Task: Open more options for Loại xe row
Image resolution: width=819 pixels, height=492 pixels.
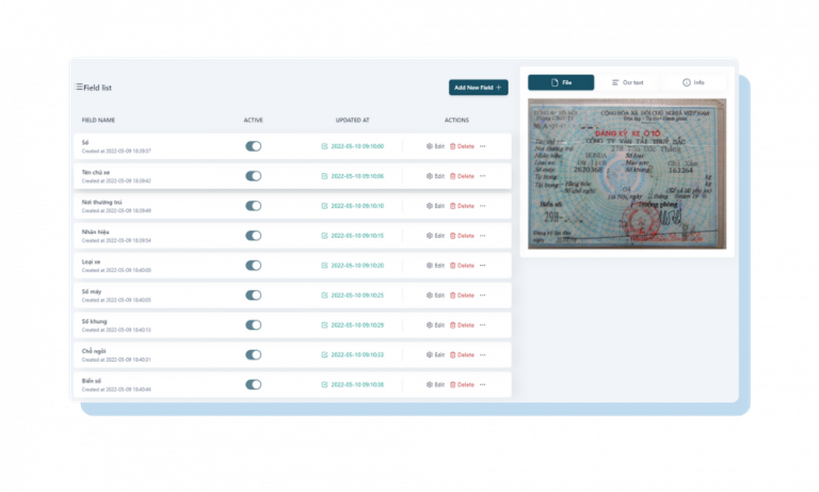Action: [x=483, y=265]
